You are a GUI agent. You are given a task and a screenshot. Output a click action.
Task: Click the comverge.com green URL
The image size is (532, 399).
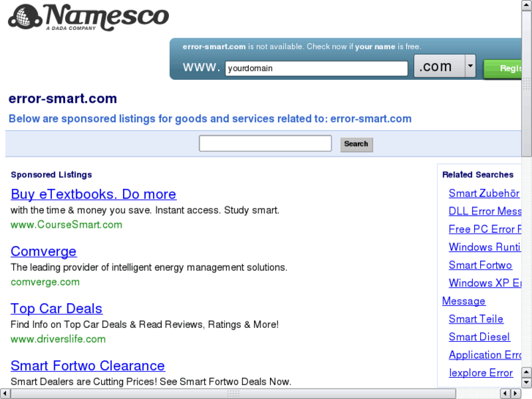pos(45,282)
